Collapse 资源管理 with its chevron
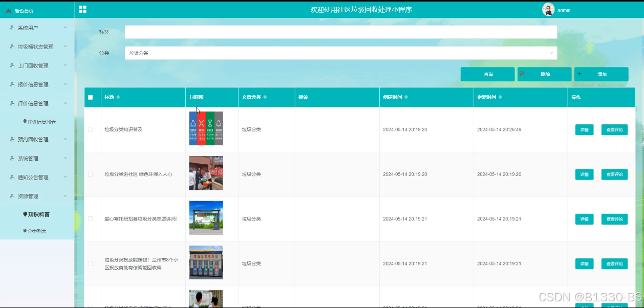Screen dimensions: 644x308 click(x=65, y=196)
